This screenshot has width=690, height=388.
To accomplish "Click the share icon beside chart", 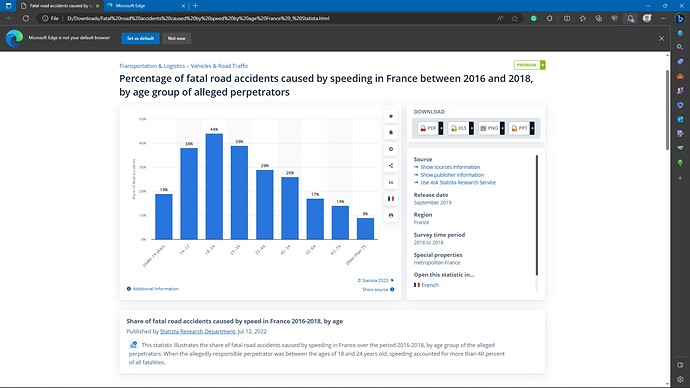I will [391, 166].
